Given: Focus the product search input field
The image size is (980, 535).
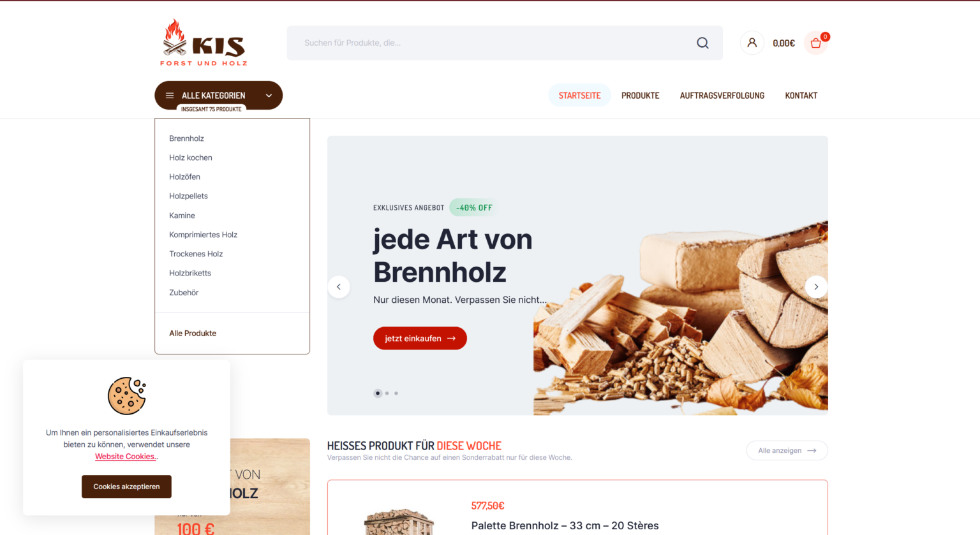Looking at the screenshot, I should pos(491,43).
